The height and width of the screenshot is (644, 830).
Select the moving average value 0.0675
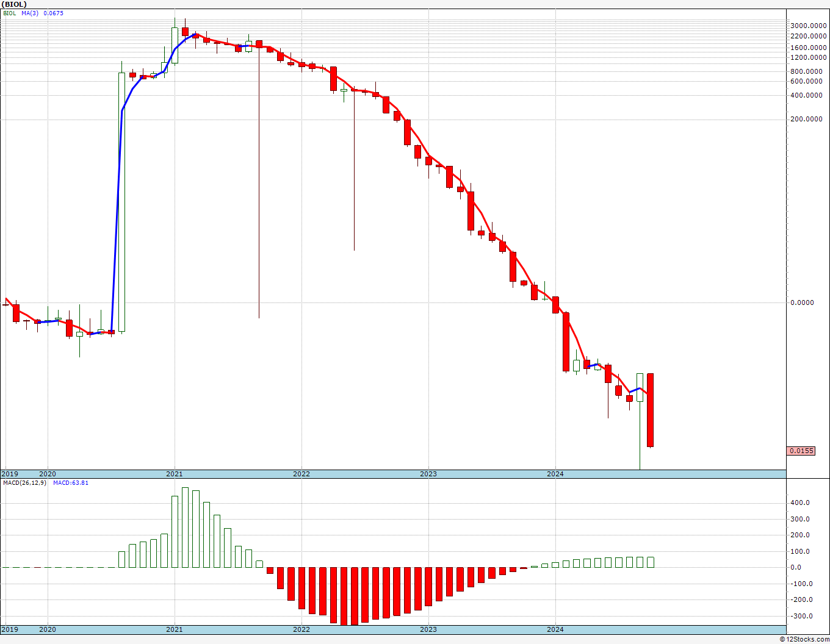coord(53,13)
